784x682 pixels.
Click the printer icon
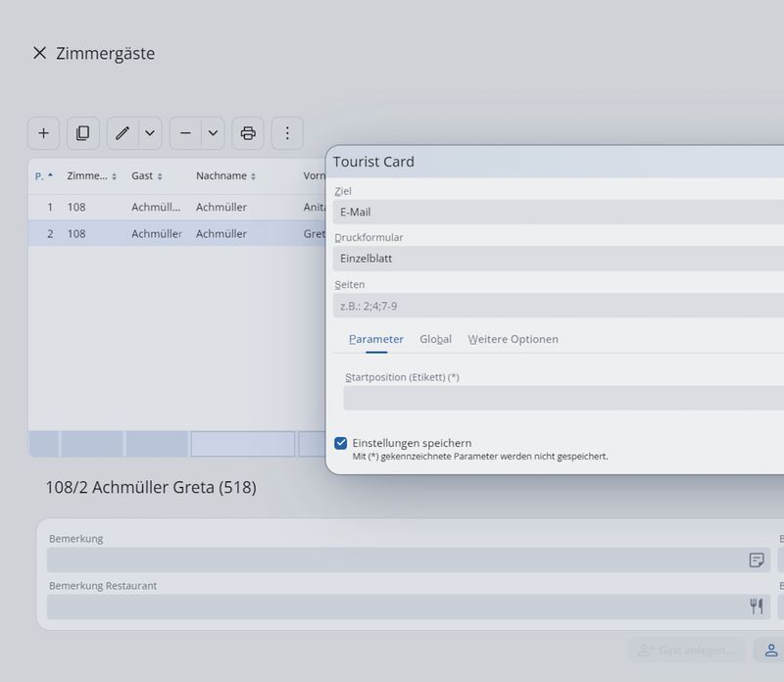248,133
